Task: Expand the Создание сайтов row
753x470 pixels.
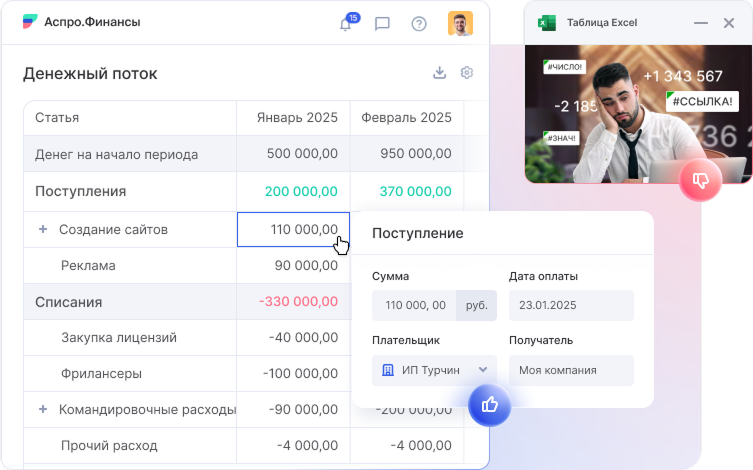Action: [x=43, y=229]
